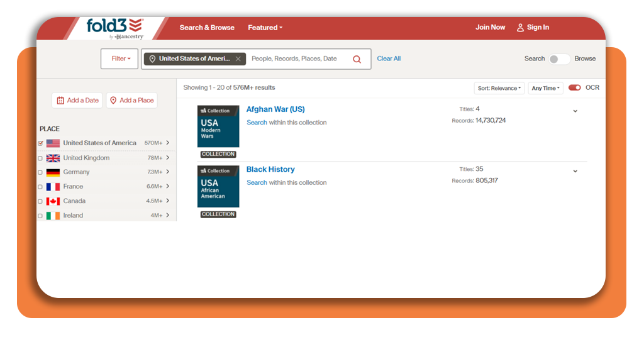Click Clear All link

pyautogui.click(x=389, y=58)
